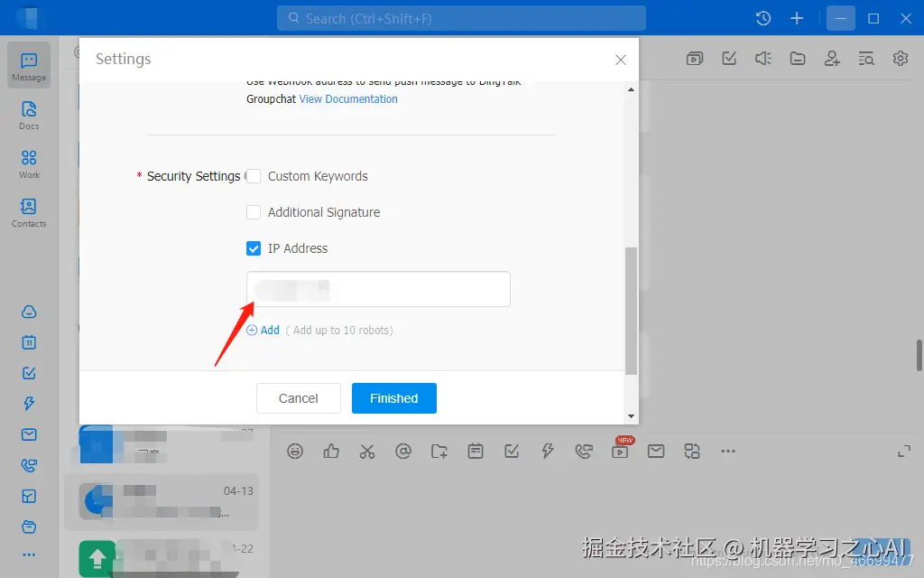Viewport: 924px width, 578px height.
Task: Open the Work section in sidebar
Action: 29,164
